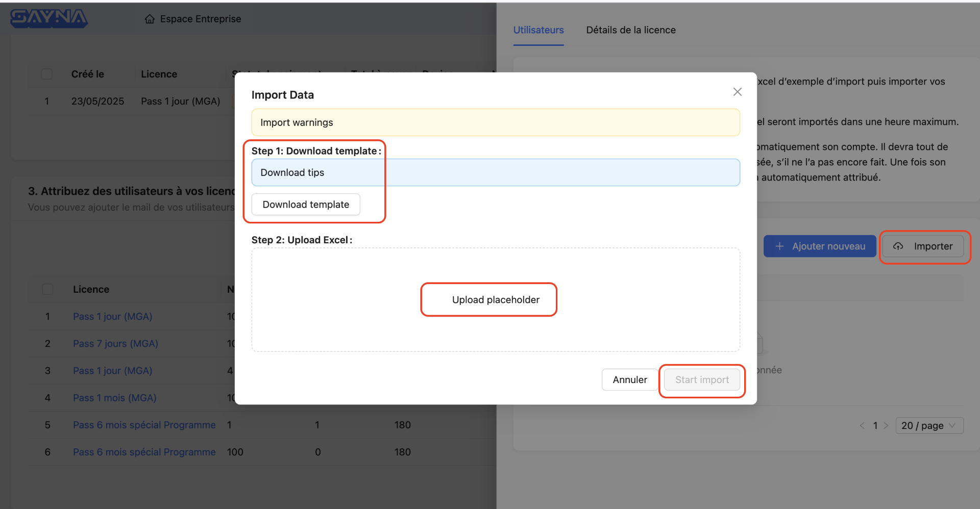Click the plus icon on Ajouter nouveau

(779, 246)
